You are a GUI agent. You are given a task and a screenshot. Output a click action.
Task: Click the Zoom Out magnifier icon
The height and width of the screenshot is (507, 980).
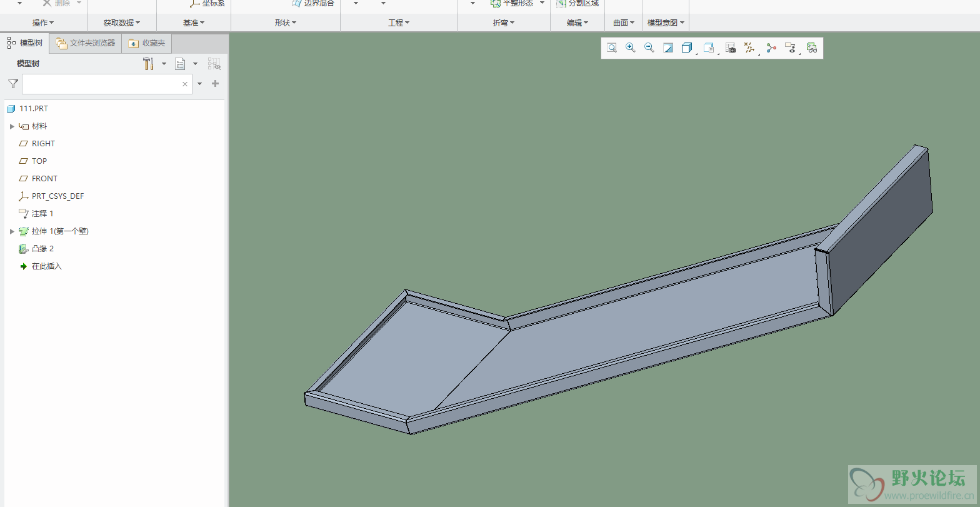click(x=649, y=48)
